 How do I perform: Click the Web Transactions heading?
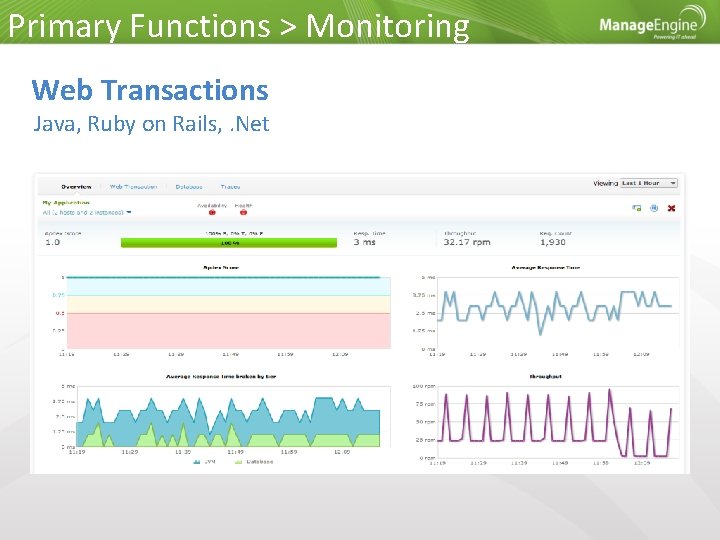coord(150,90)
